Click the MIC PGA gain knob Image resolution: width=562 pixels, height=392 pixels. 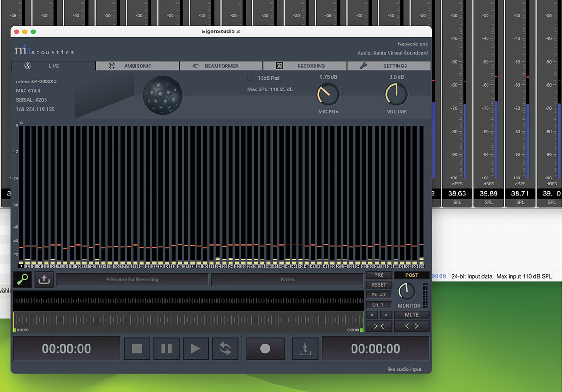click(x=328, y=95)
